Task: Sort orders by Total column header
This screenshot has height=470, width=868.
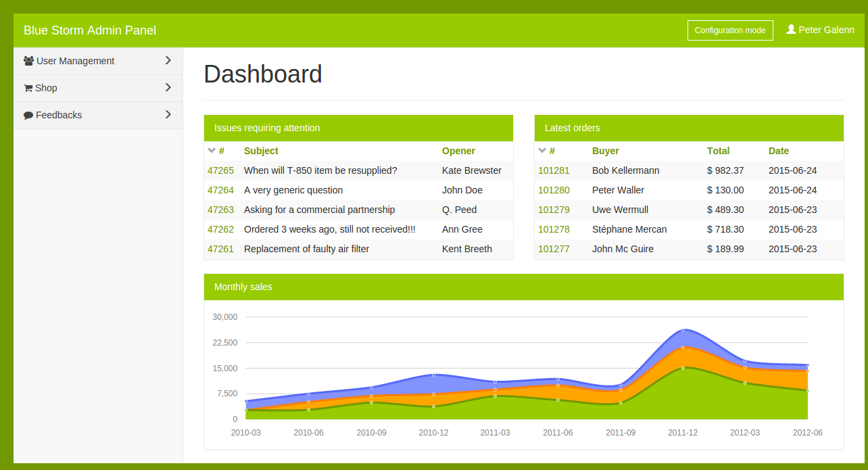Action: point(718,151)
